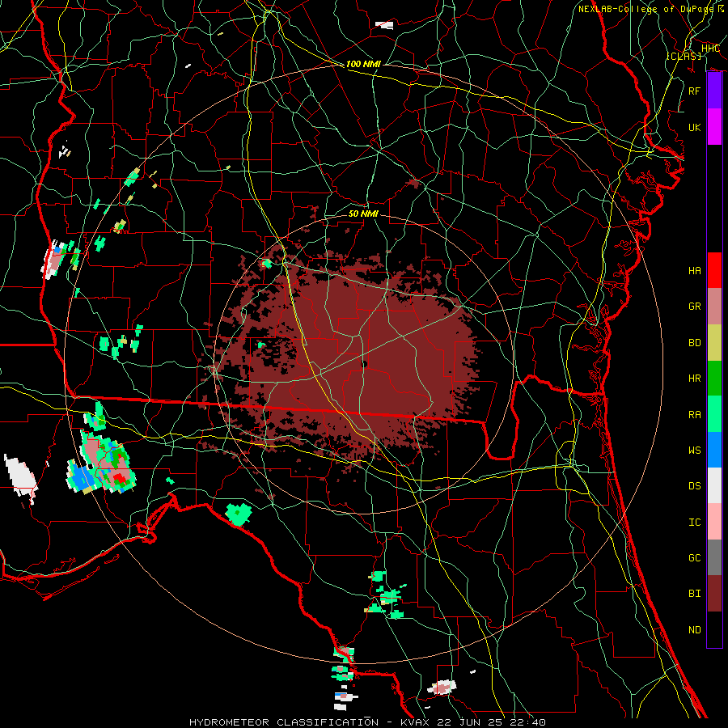Screen dimensions: 728x728
Task: Click the "RF" legend label
Action: click(x=695, y=91)
